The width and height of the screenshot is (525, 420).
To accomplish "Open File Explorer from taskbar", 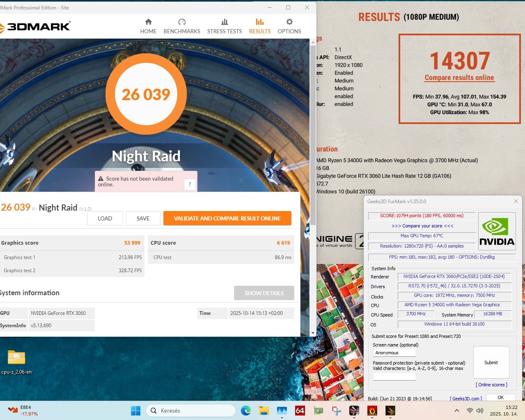I will click(264, 411).
